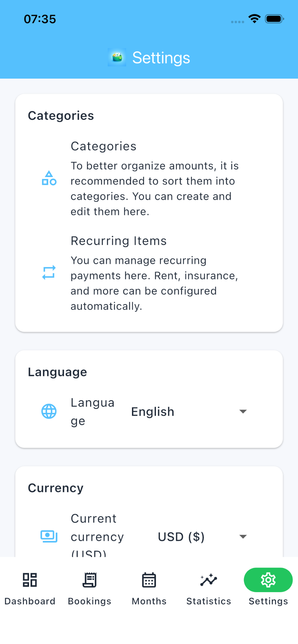Switch to the Statistics tab label
The image size is (298, 644).
tap(209, 601)
